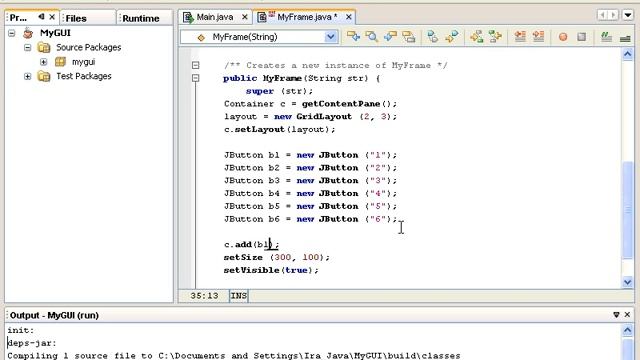640x360 pixels.
Task: Select MyGUI project in tree
Action: point(55,33)
